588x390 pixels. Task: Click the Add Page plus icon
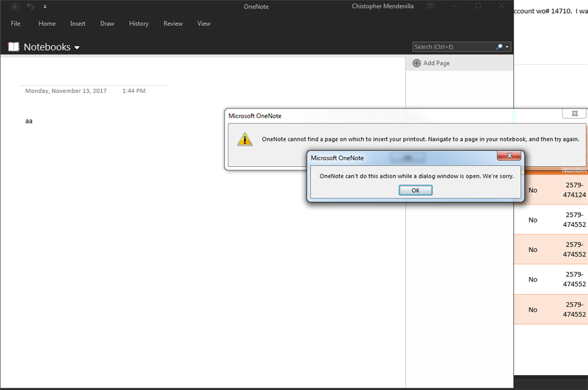tap(417, 63)
